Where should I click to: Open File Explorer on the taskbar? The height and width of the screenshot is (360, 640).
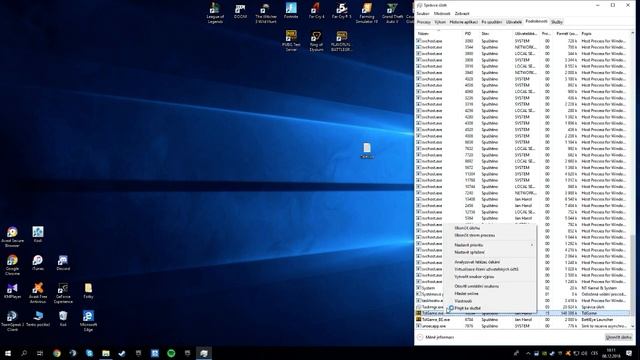tap(106, 353)
